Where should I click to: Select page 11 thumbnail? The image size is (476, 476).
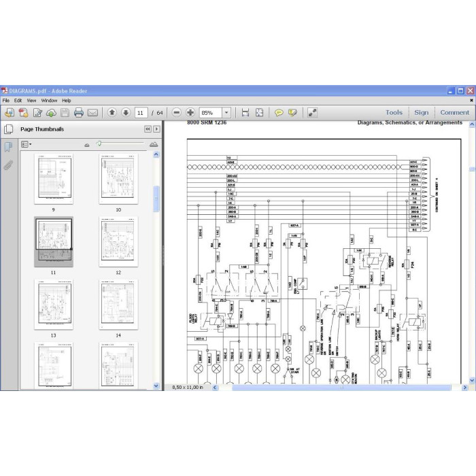coord(54,242)
